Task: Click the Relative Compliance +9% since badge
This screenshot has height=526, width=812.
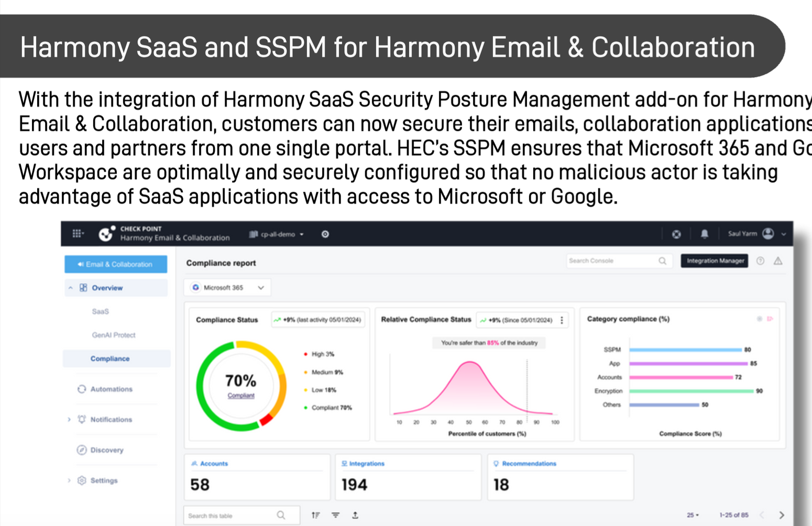Action: pyautogui.click(x=517, y=320)
